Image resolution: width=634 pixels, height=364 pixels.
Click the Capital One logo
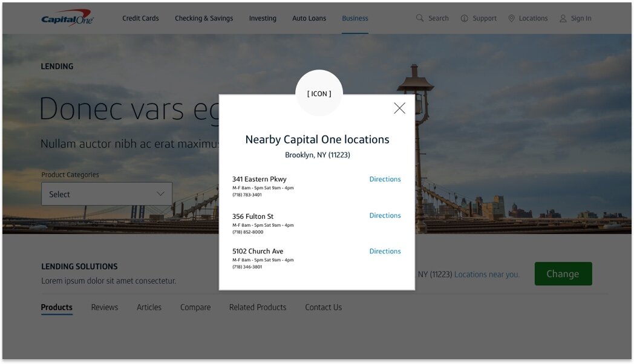[x=67, y=18]
